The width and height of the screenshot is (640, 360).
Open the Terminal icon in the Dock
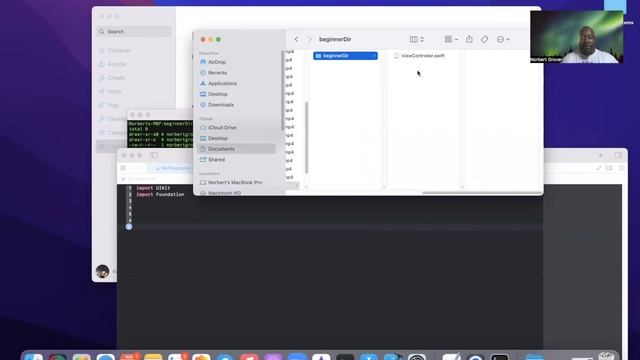pyautogui.click(x=500, y=357)
